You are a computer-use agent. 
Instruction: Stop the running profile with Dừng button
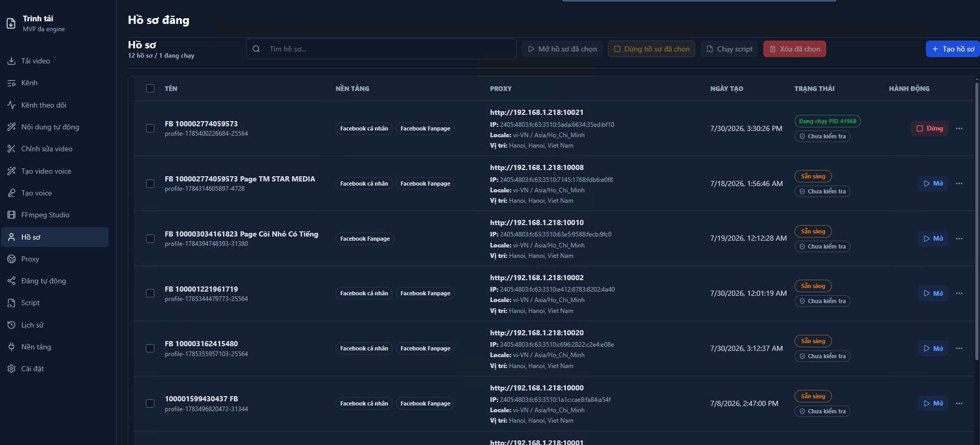tap(930, 128)
